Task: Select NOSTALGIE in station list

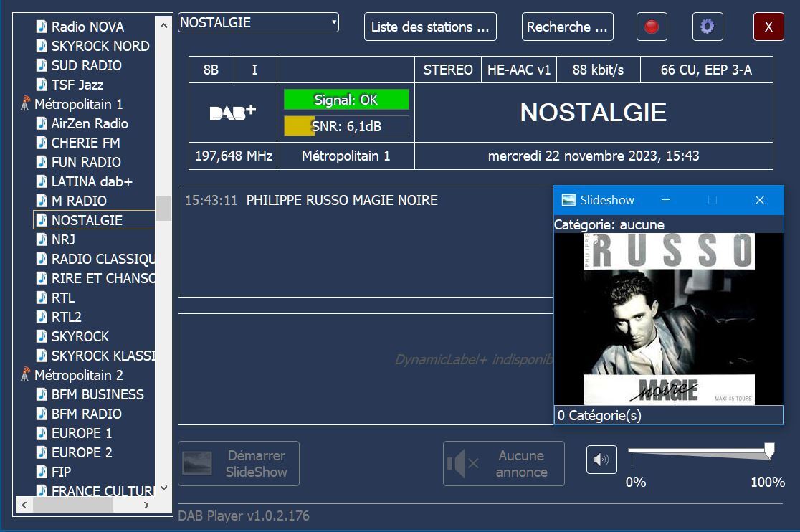Action: [x=94, y=220]
